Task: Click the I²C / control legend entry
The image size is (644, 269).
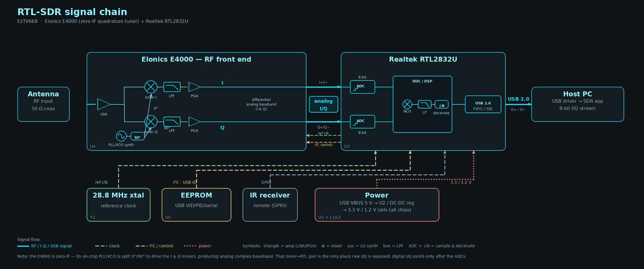Action: (x=155, y=246)
